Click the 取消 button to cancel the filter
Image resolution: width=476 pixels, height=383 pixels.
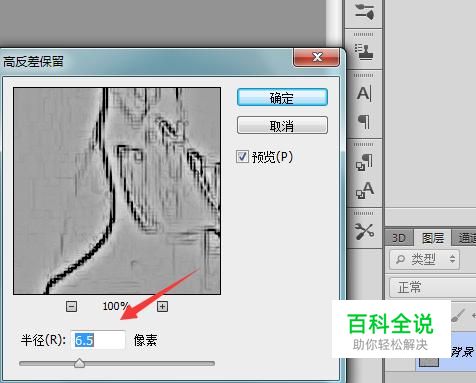282,126
